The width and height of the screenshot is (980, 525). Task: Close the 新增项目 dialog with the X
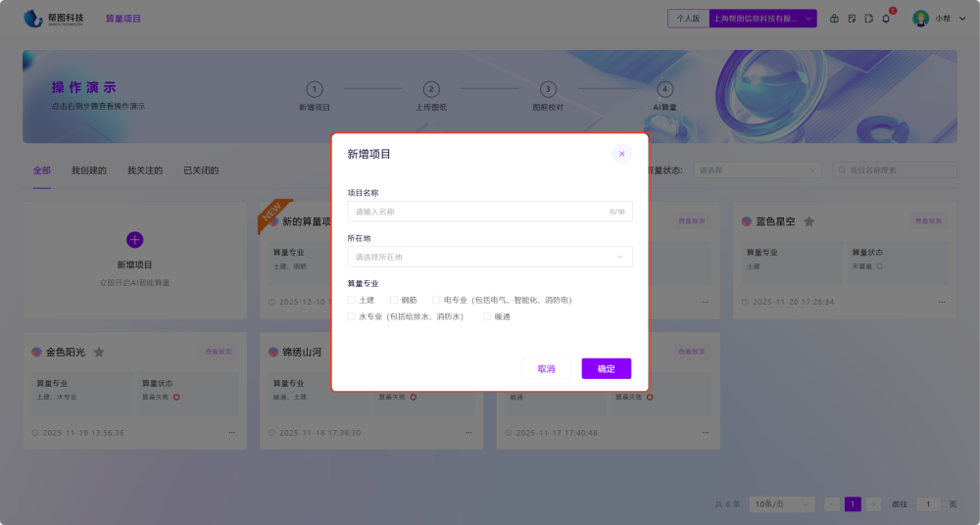(x=621, y=154)
